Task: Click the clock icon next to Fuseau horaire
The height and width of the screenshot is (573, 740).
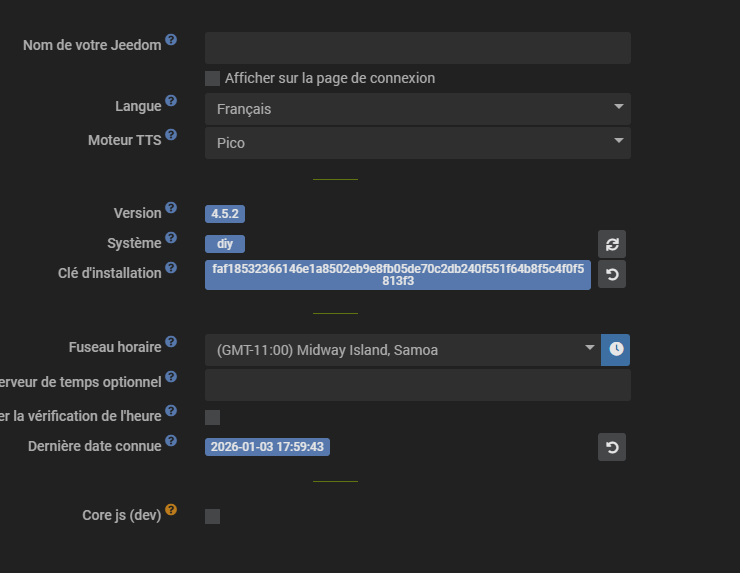Action: coord(616,349)
